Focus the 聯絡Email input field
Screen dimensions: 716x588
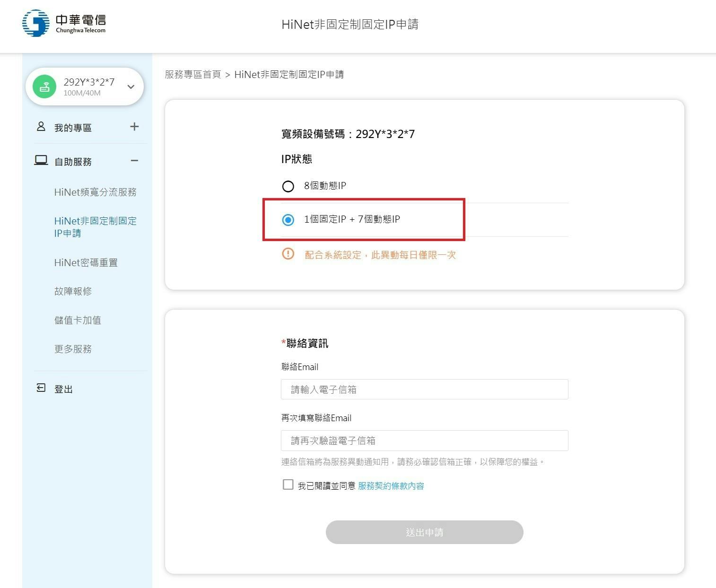coord(425,389)
